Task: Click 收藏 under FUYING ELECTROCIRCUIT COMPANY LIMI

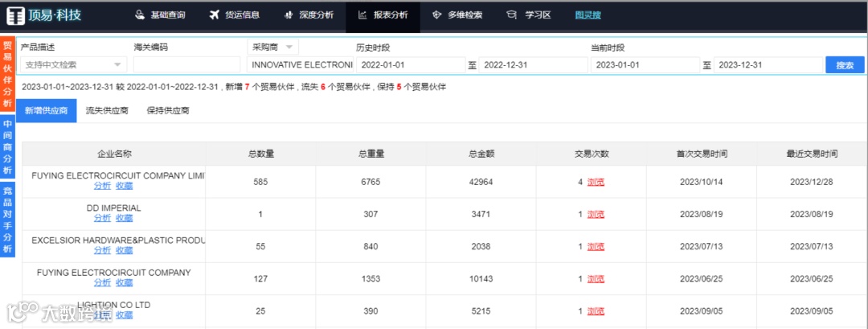Action: pos(124,186)
